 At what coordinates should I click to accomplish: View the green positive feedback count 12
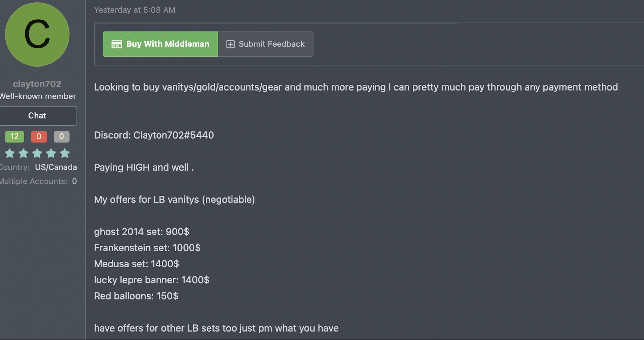click(15, 136)
